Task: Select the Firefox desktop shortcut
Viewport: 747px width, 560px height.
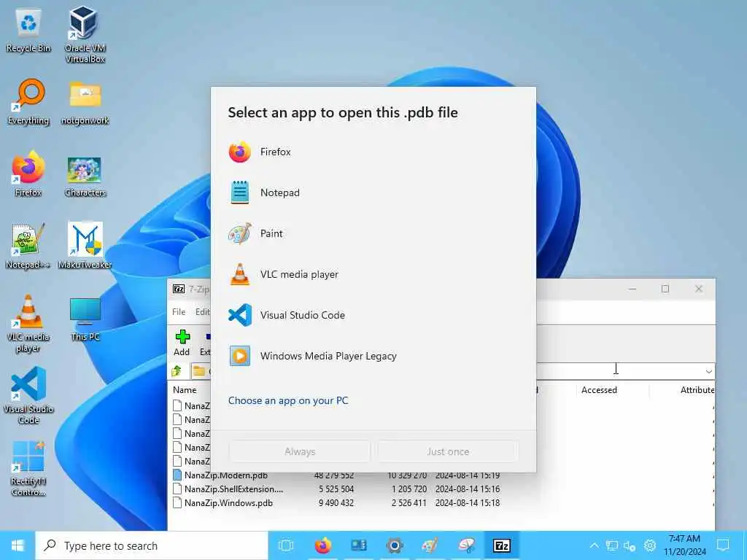Action: pos(28,174)
